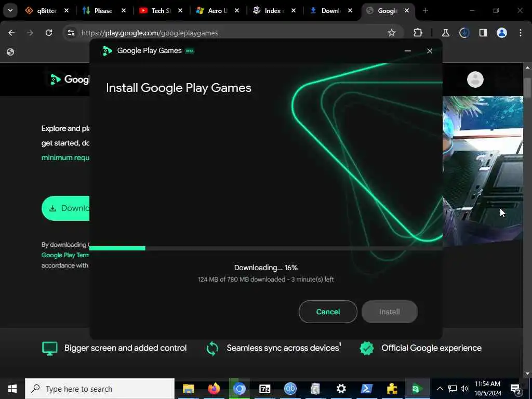
Task: Bookmark this page with star icon
Action: click(392, 33)
